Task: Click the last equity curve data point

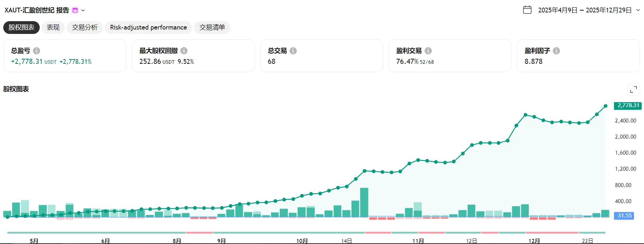Action: tap(605, 106)
